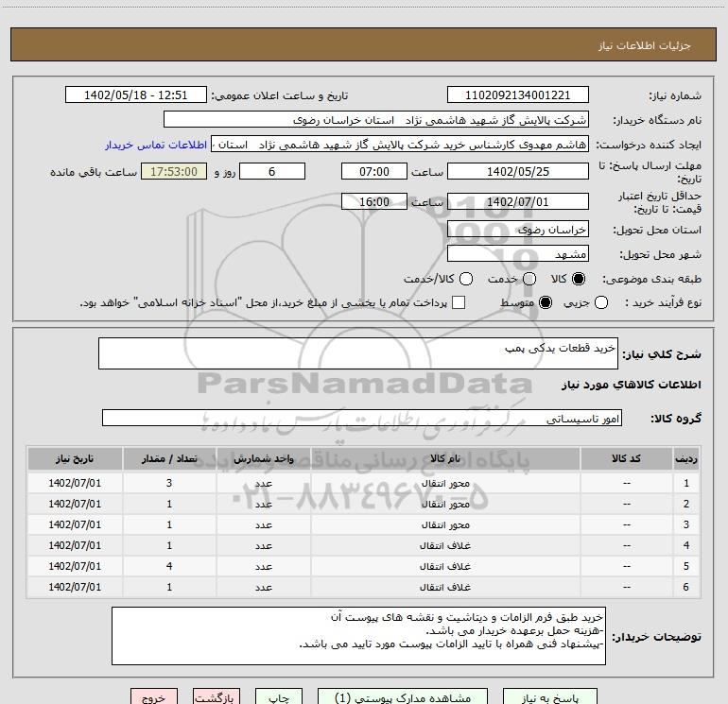Click the شماره نیاز number field
Screen dimensions: 728x704
click(x=518, y=95)
